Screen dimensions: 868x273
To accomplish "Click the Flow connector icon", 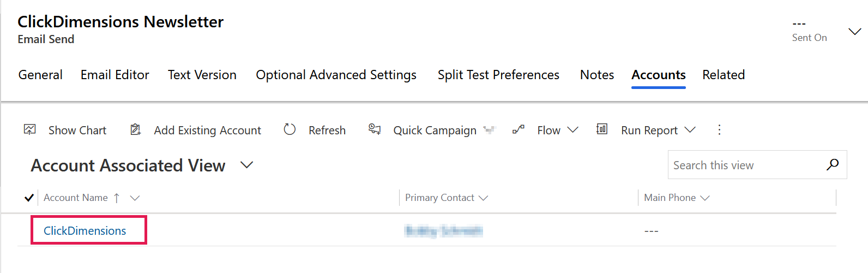I will click(519, 129).
